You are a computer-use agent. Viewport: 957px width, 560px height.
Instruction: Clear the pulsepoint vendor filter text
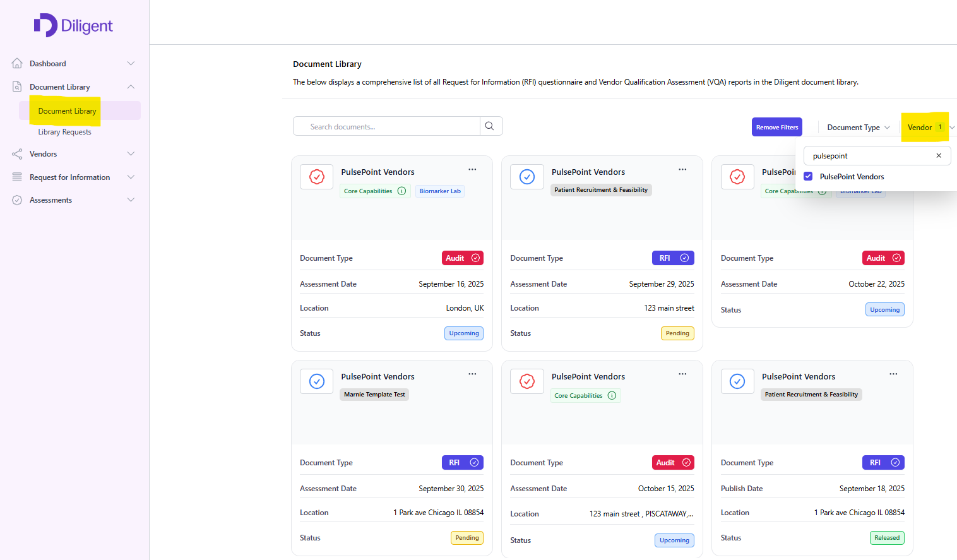click(x=939, y=155)
